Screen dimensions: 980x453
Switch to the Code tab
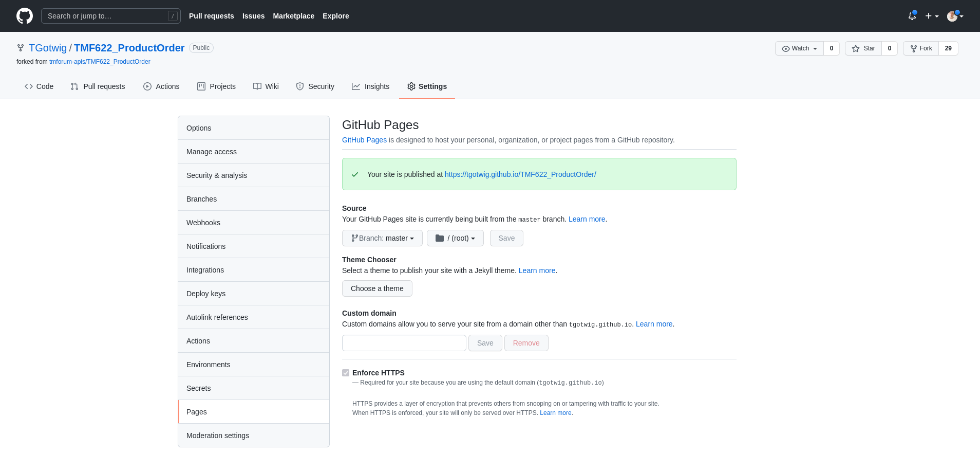[x=39, y=86]
